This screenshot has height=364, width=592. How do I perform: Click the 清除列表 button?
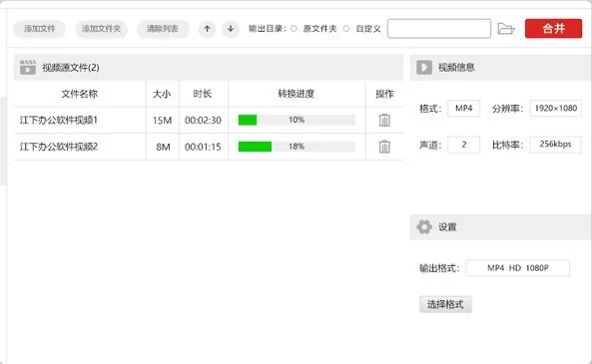[163, 29]
